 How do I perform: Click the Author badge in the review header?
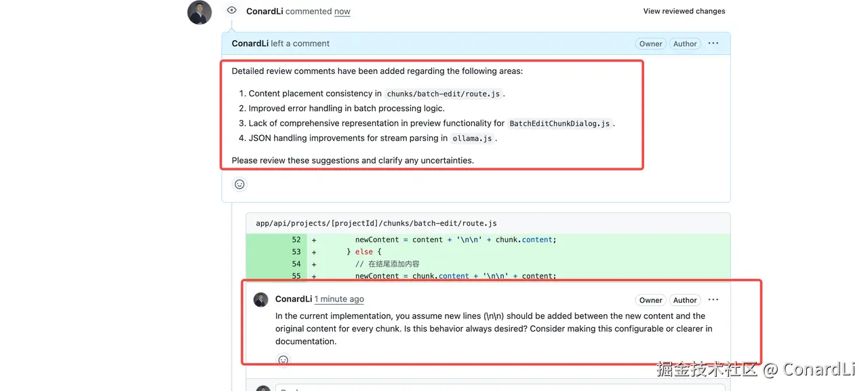click(685, 43)
